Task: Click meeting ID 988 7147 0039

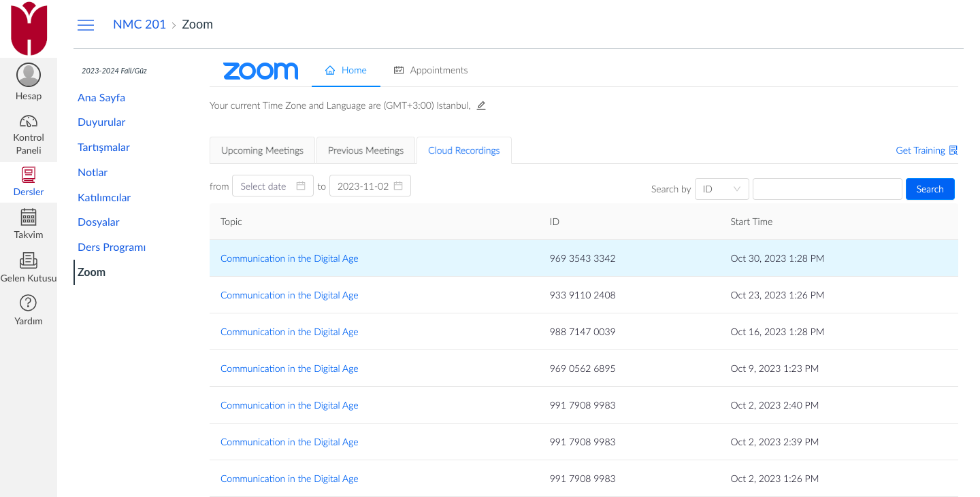Action: pyautogui.click(x=583, y=332)
